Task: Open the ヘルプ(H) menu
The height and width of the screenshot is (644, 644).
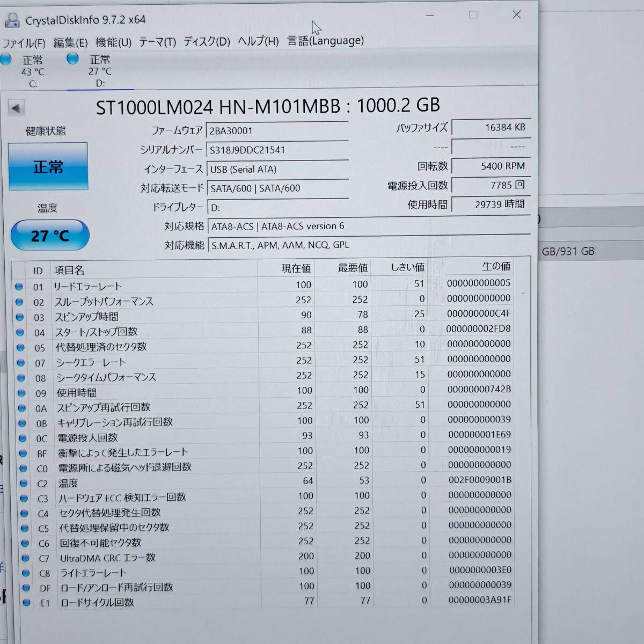Action: 258,41
